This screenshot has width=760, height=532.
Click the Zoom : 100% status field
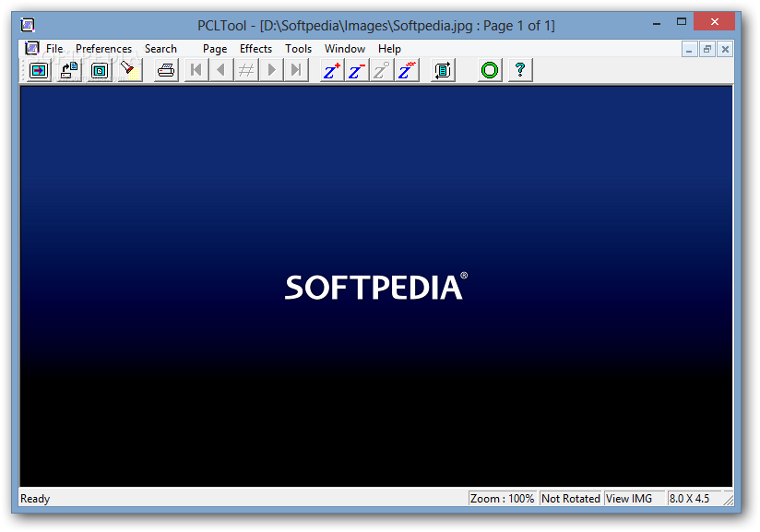point(502,499)
